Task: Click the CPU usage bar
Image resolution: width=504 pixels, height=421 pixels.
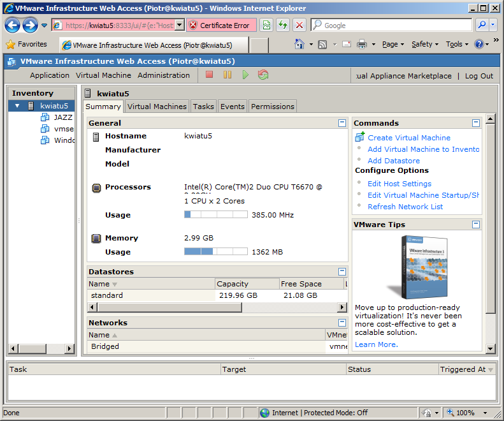Action: (x=216, y=214)
